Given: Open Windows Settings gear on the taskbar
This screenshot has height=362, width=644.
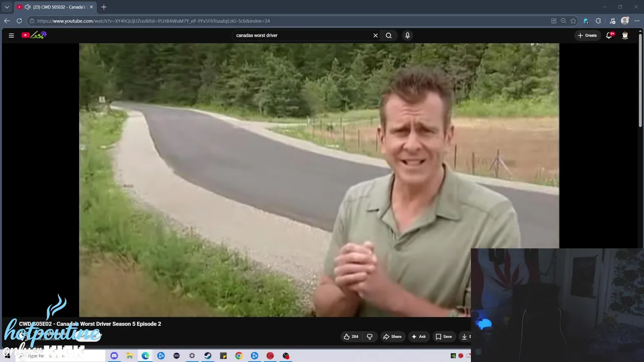Looking at the screenshot, I should 192,356.
